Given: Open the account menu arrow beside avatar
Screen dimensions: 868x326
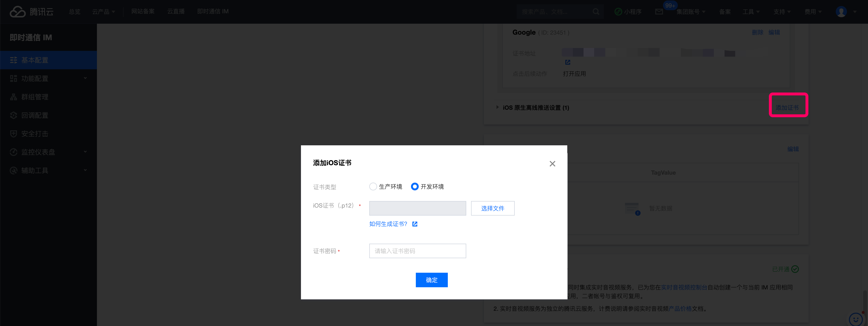Looking at the screenshot, I should coord(855,12).
